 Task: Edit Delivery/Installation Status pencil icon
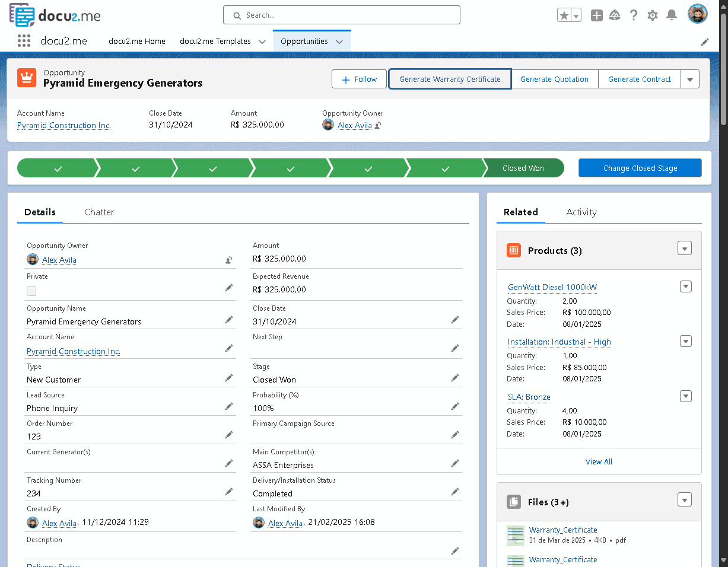coord(455,492)
